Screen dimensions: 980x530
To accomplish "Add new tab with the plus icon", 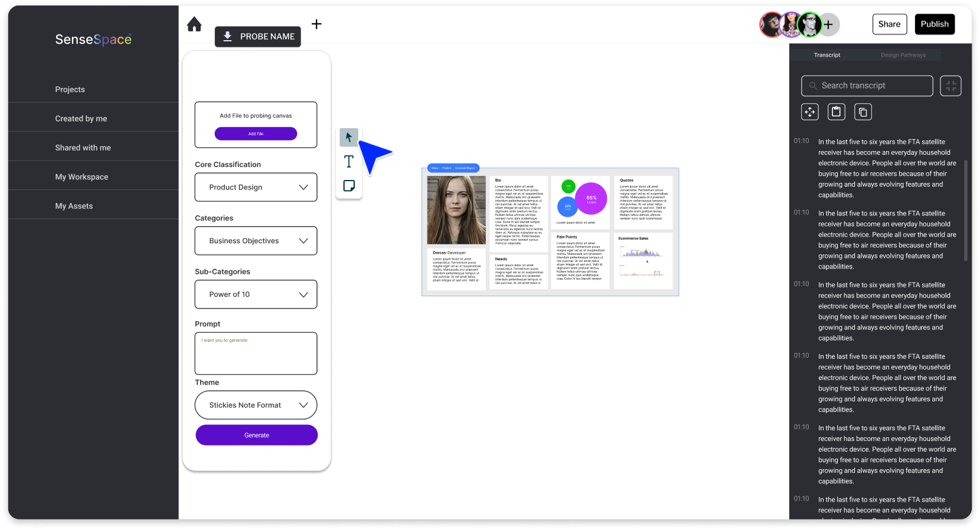I will [x=316, y=24].
